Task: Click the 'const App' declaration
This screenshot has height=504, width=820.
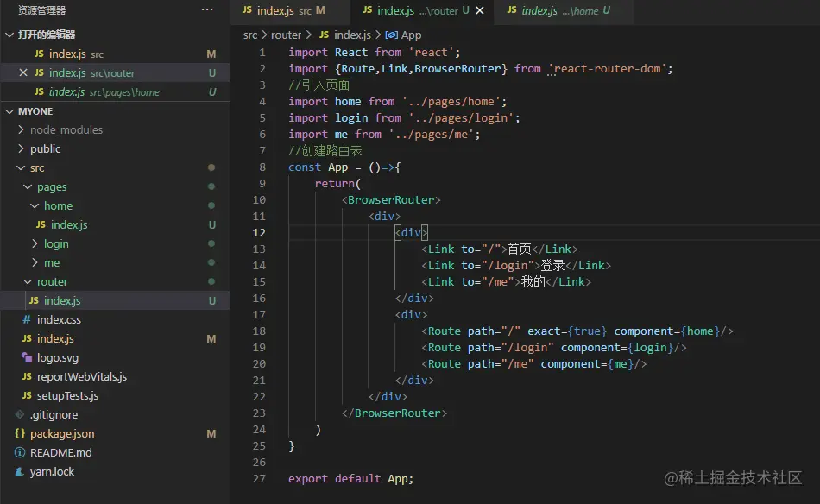Action: tap(318, 167)
